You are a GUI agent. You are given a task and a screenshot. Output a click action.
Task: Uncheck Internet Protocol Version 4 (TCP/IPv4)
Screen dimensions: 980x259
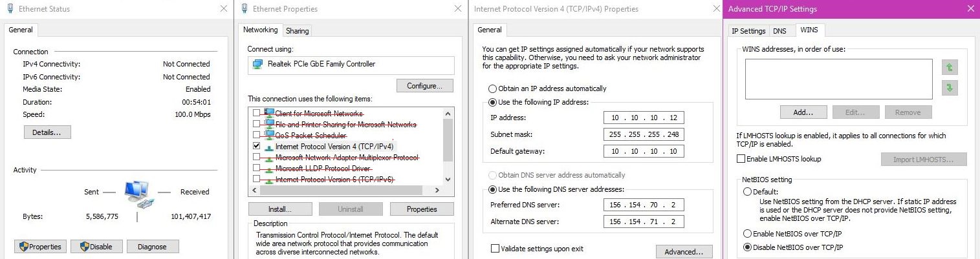[257, 147]
